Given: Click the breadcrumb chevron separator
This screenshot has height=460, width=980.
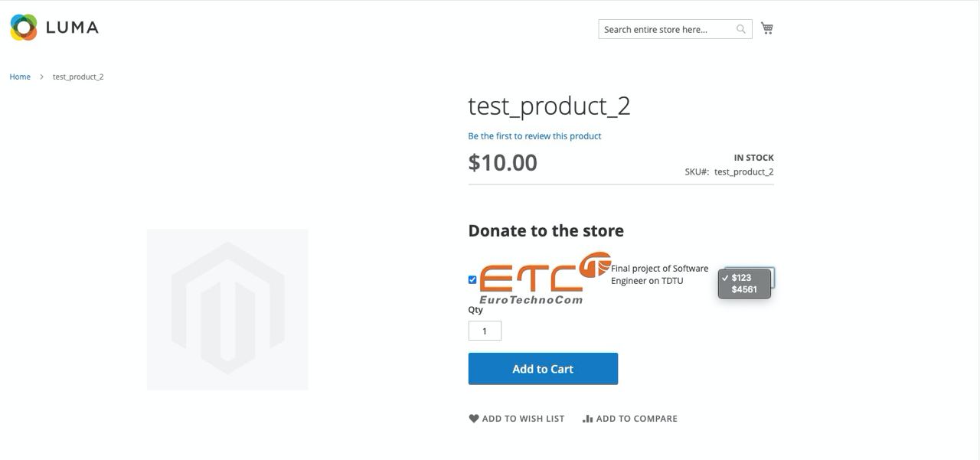Looking at the screenshot, I should [x=41, y=77].
